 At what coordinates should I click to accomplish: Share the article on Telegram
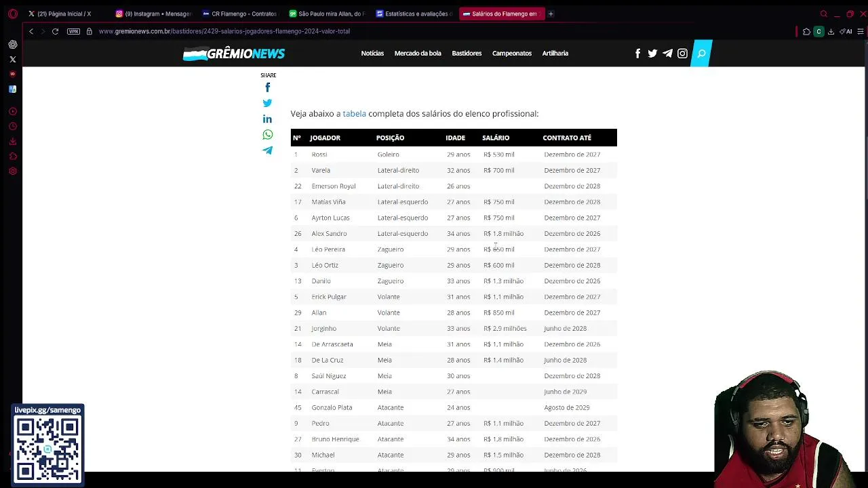(267, 150)
